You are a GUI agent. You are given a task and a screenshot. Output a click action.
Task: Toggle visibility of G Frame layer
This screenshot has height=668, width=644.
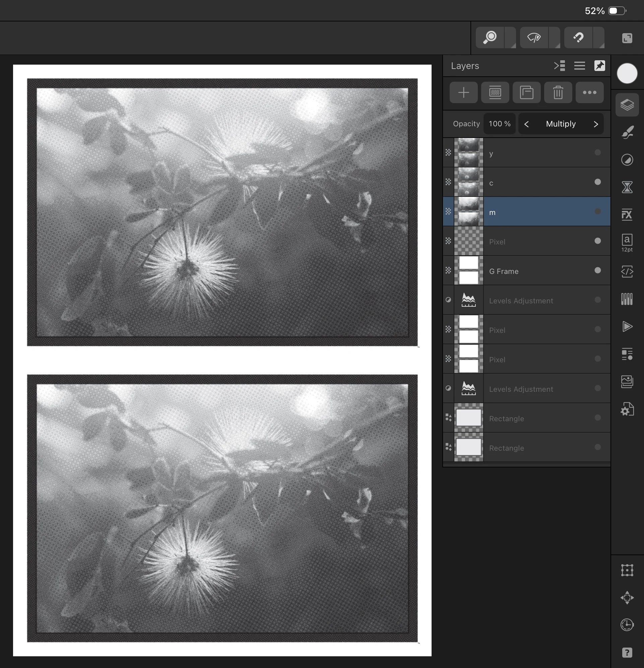pyautogui.click(x=598, y=270)
